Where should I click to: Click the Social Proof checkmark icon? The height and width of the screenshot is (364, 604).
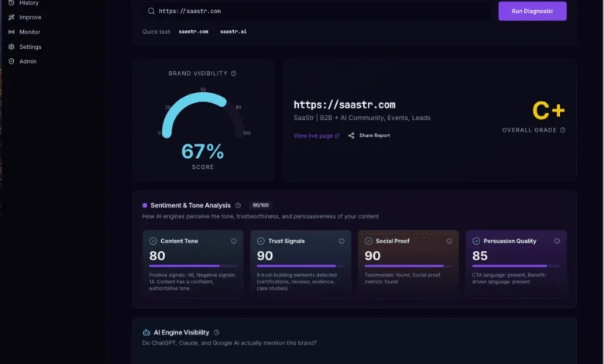(369, 241)
